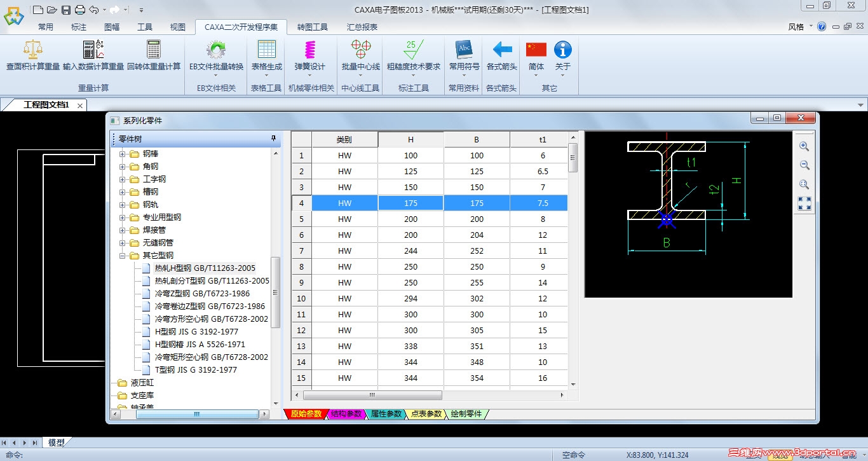This screenshot has width=868, height=461.
Task: Close the 工程图文档1 document tab
Action: 80,106
